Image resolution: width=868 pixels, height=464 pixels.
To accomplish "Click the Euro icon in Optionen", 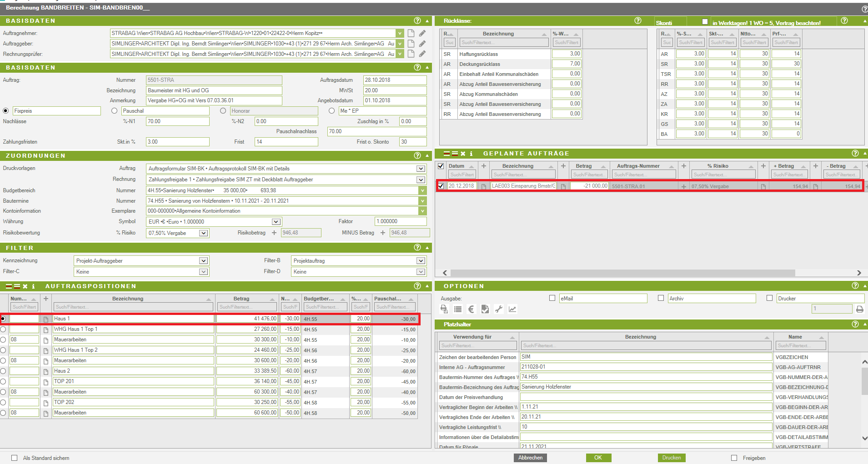I will pos(471,309).
